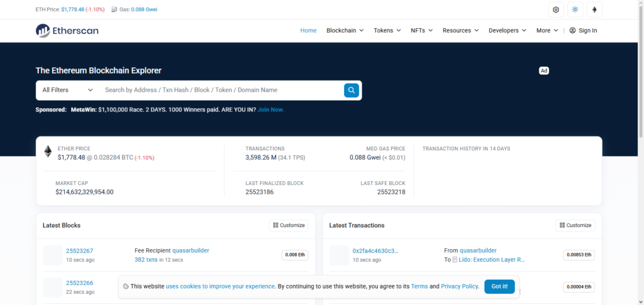This screenshot has height=305, width=644.
Task: Go to the Home tab
Action: (308, 30)
